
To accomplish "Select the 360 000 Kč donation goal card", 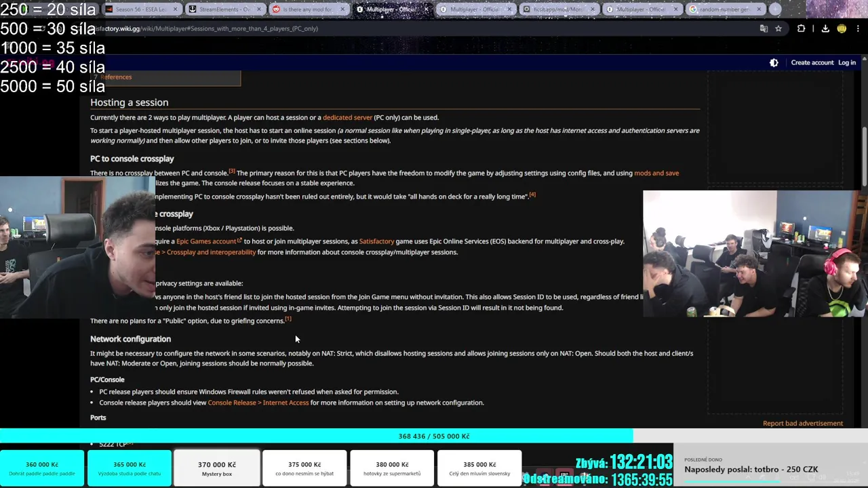I will 42,468.
